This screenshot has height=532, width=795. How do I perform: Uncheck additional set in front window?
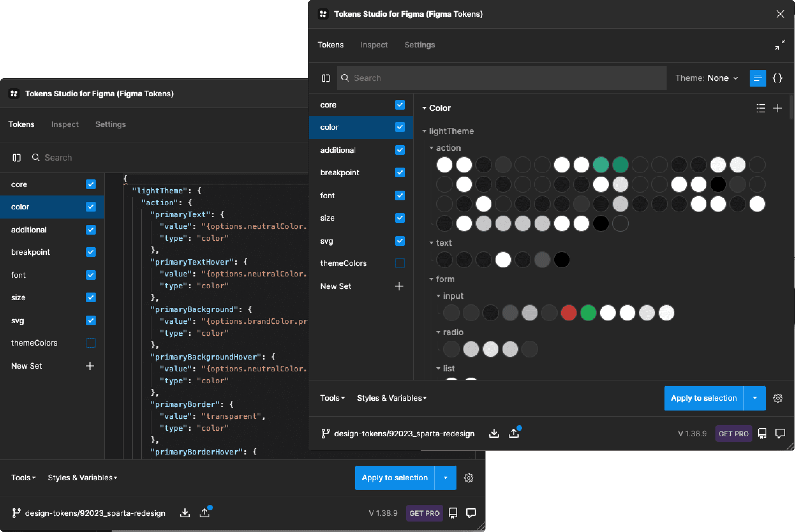(400, 150)
